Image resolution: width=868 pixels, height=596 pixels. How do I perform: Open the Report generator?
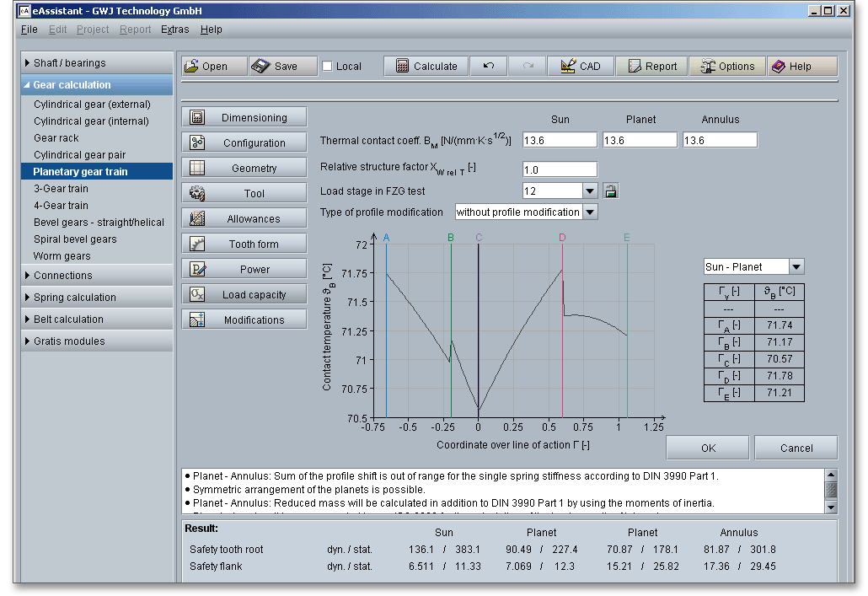pos(651,67)
